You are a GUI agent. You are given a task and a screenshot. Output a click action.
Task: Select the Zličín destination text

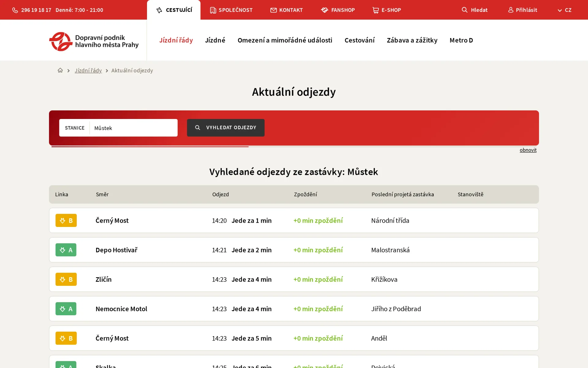(x=104, y=279)
